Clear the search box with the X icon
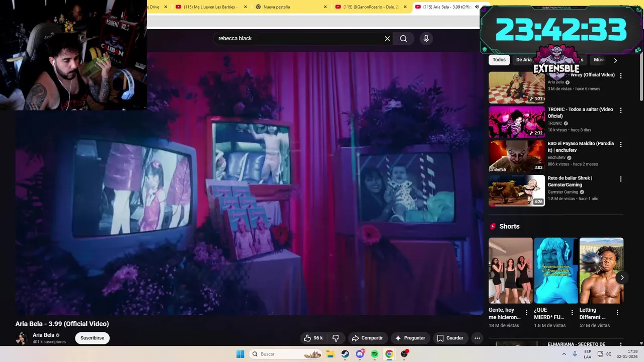 (x=387, y=38)
